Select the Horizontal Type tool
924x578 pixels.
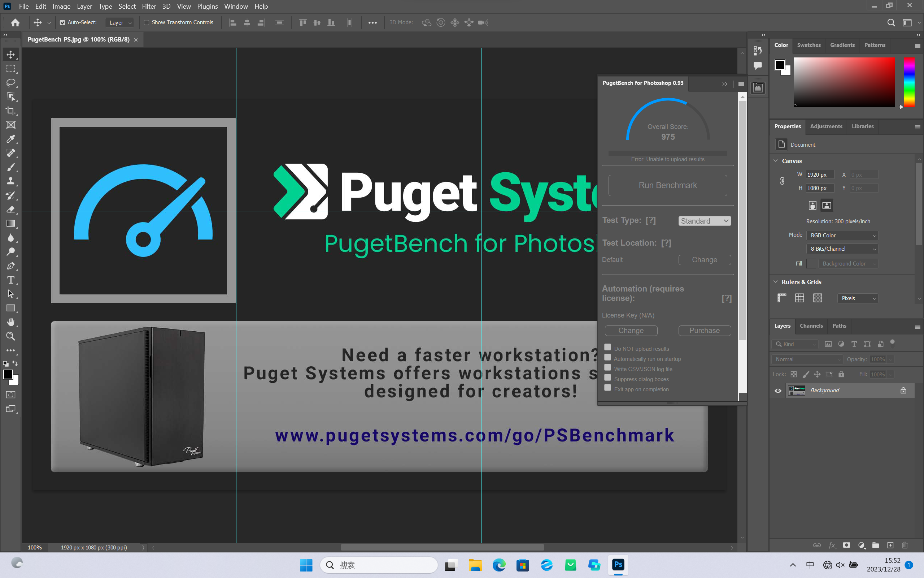[x=11, y=280]
